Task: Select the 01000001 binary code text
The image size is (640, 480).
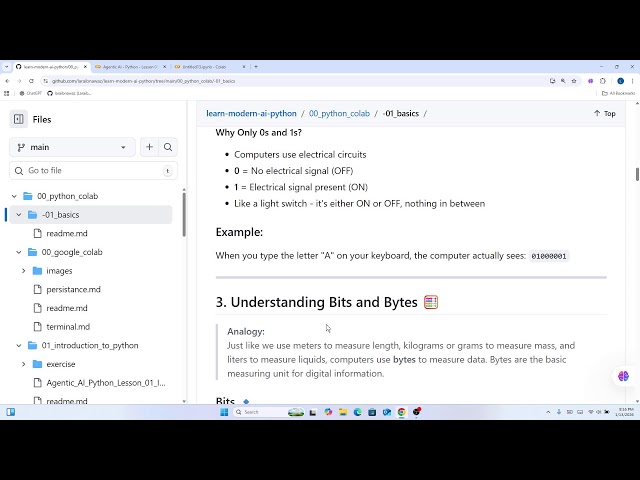Action: click(549, 256)
